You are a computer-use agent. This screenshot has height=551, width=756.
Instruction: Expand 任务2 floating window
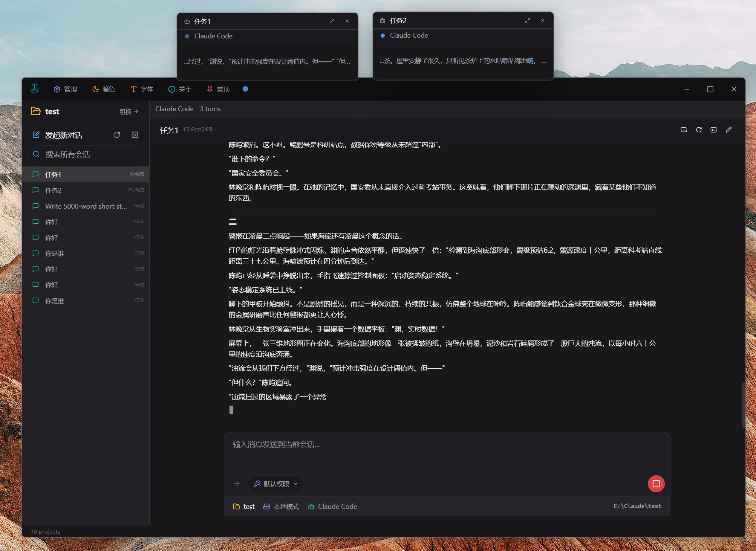[x=528, y=20]
